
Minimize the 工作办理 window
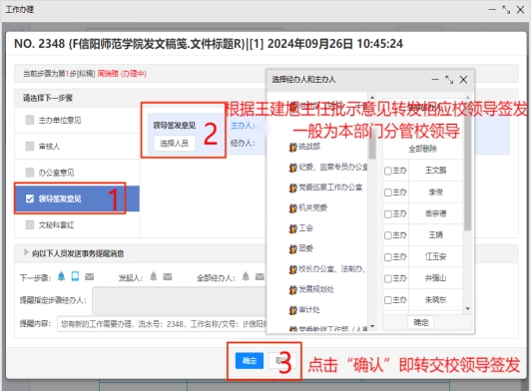(x=492, y=10)
